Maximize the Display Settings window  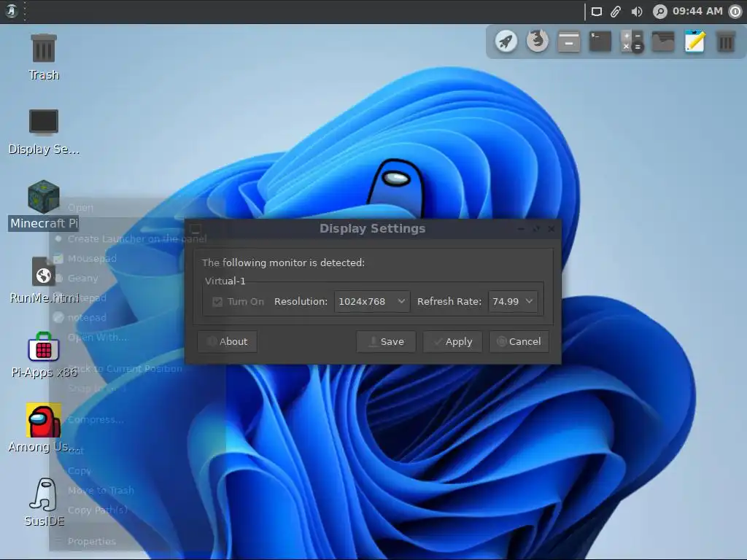point(536,229)
